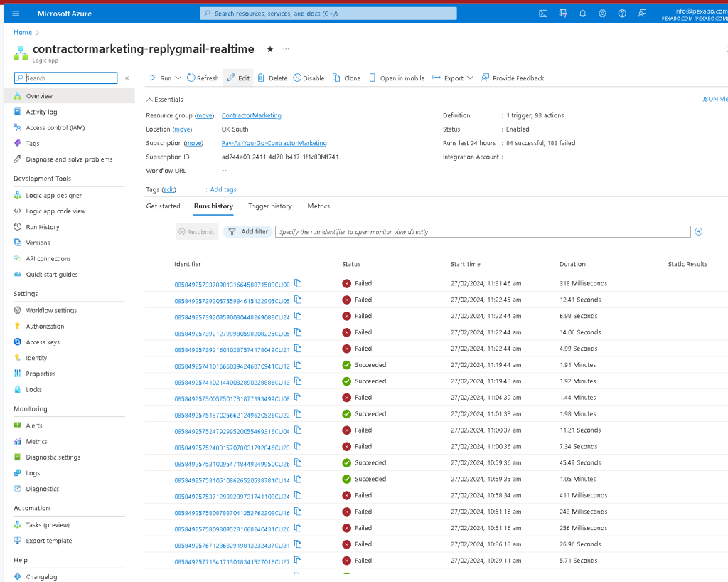Click the go arrow next to run identifier field

699,231
